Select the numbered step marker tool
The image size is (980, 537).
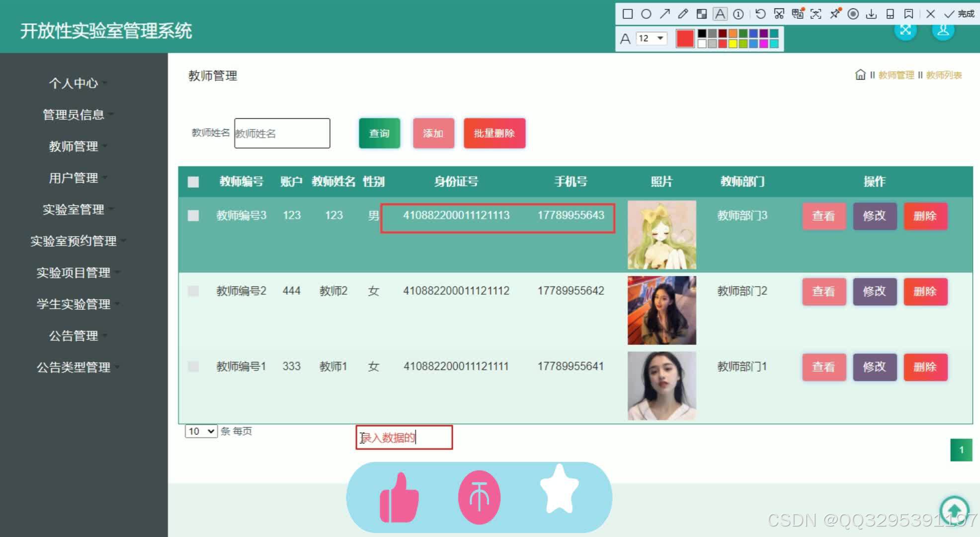pos(738,14)
